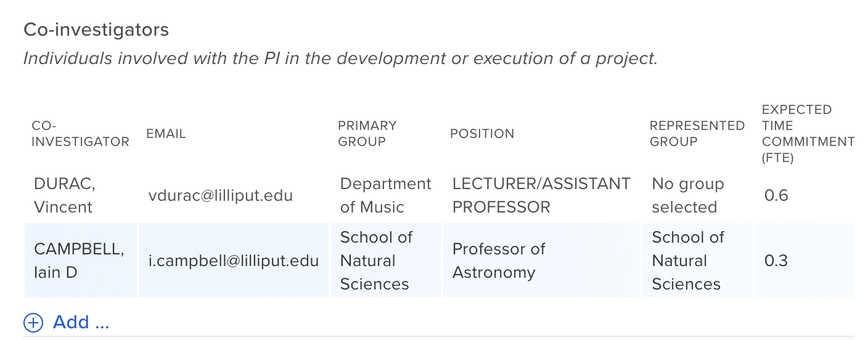868x340 pixels.
Task: Click the 0.3 time commitment value
Action: click(776, 261)
